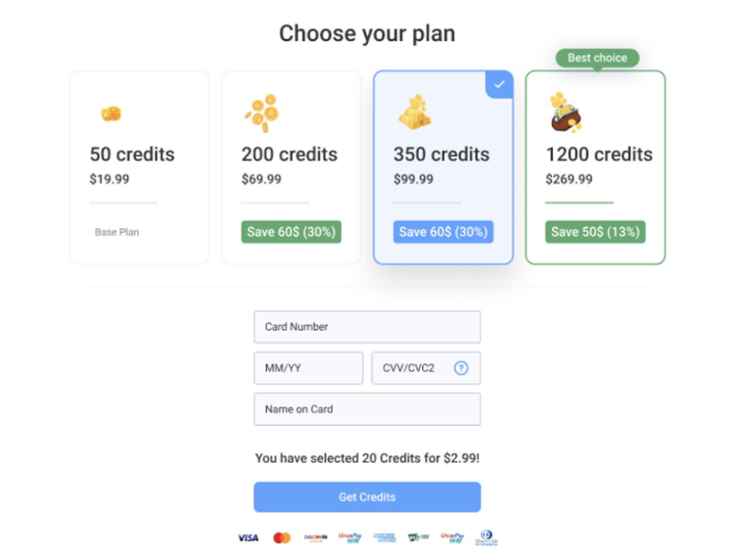Click the green Save 50$ (13%) label
Screen dimensions: 737x560
pyautogui.click(x=595, y=232)
